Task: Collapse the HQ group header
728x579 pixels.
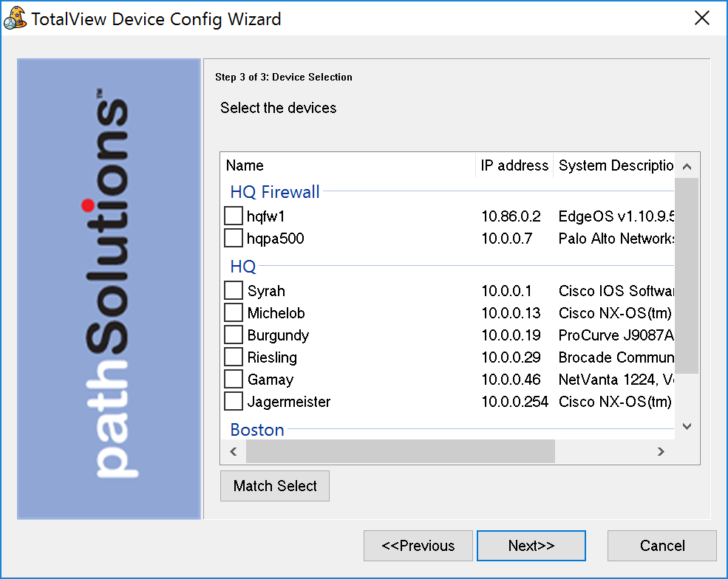Action: [x=243, y=267]
